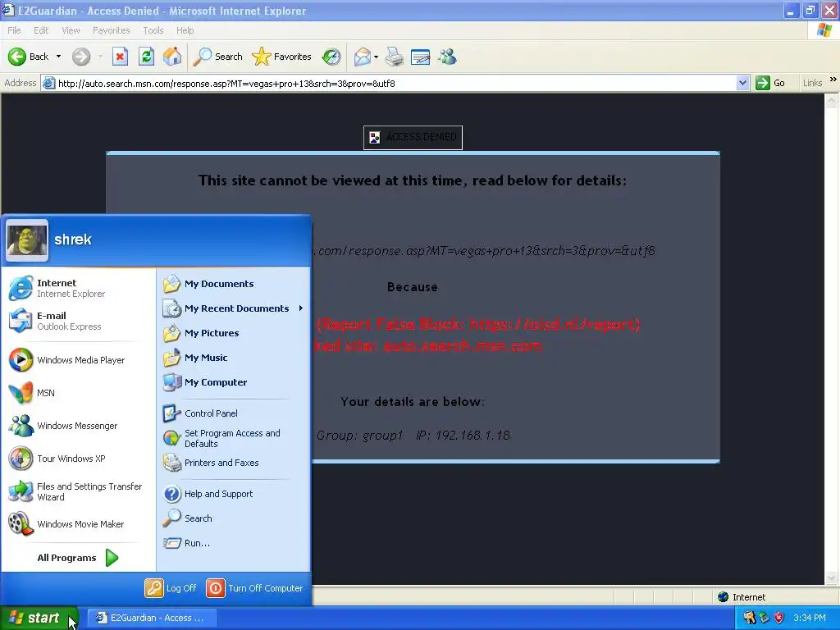The height and width of the screenshot is (630, 840).
Task: Launch Internet Explorer from Start menu
Action: coord(78,288)
